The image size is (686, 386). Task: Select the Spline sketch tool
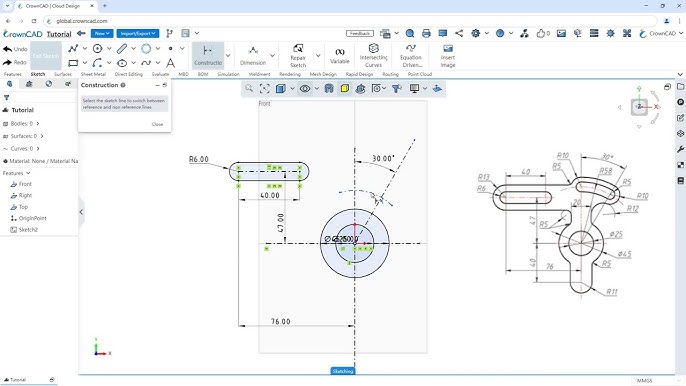click(x=146, y=63)
